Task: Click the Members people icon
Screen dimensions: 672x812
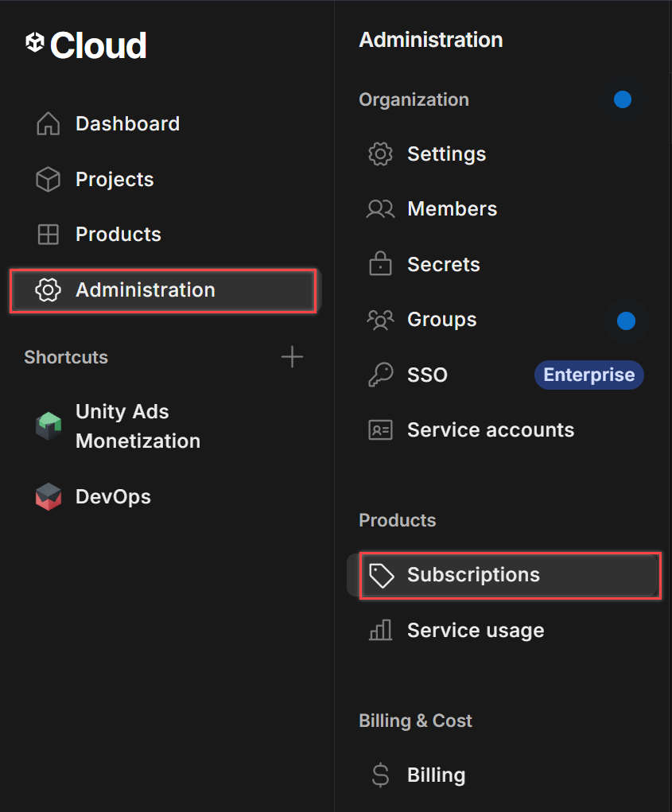Action: (x=380, y=208)
